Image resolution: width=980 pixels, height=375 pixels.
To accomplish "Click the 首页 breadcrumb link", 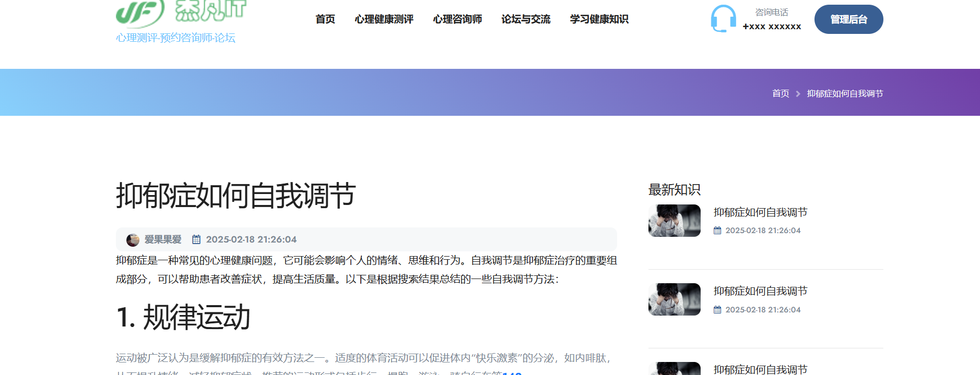I will pos(781,93).
